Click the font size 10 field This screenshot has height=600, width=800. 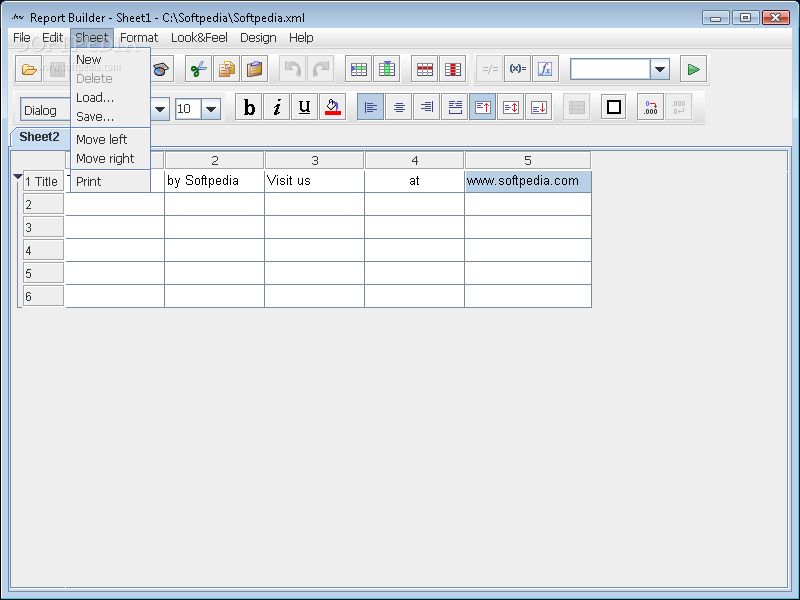(x=188, y=109)
